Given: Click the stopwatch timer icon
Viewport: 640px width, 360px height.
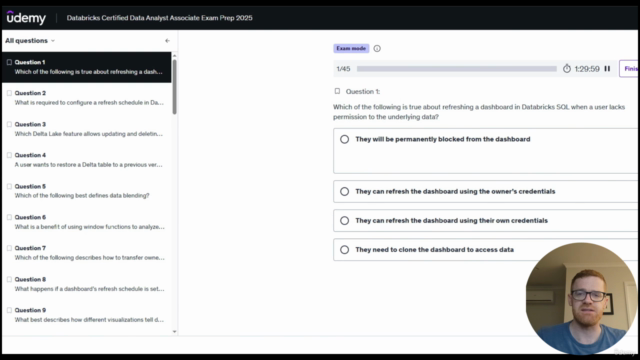Looking at the screenshot, I should click(x=567, y=69).
